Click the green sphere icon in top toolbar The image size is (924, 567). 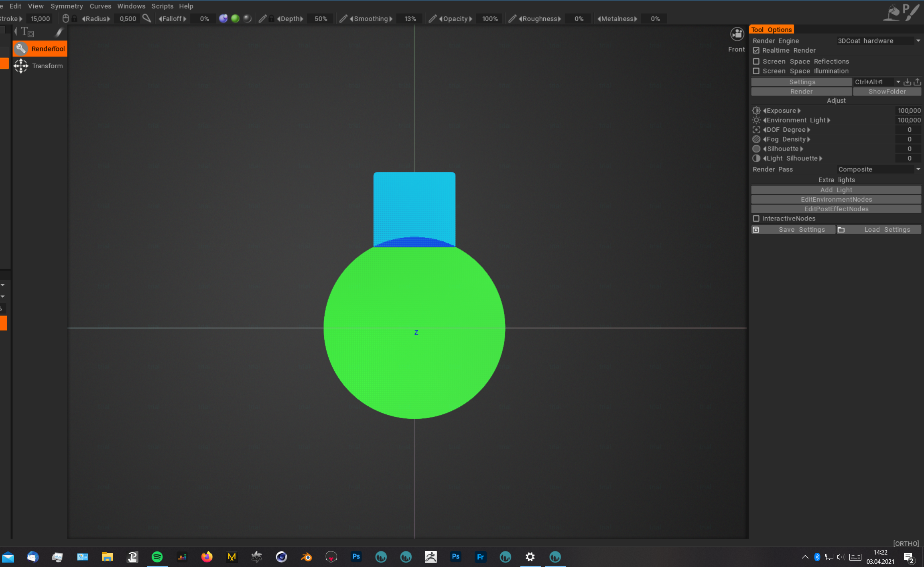click(236, 19)
